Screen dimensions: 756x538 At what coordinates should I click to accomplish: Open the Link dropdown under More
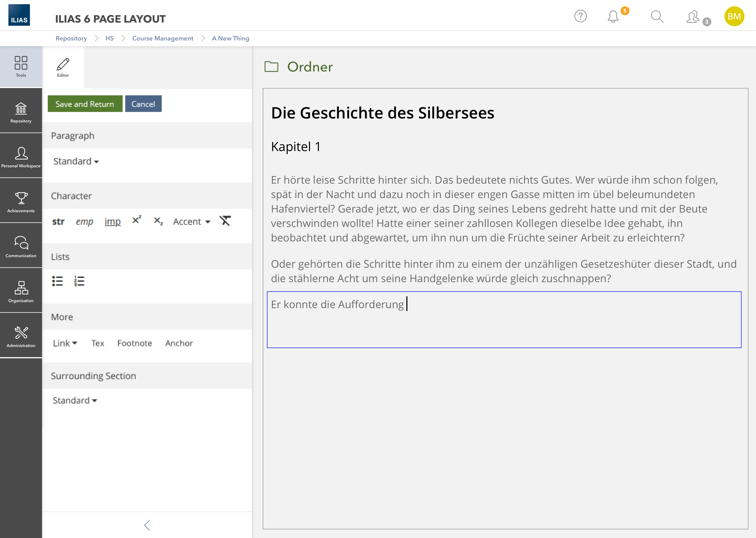coord(65,343)
